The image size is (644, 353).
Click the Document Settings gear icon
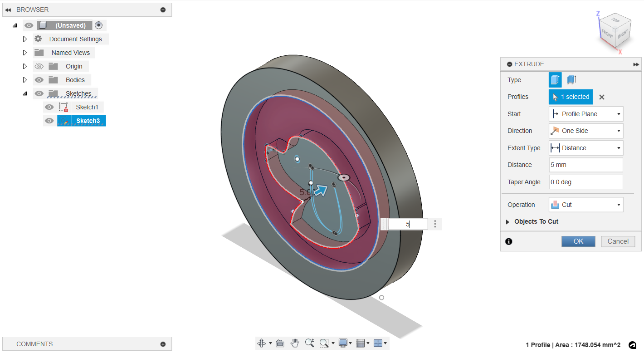(x=38, y=39)
